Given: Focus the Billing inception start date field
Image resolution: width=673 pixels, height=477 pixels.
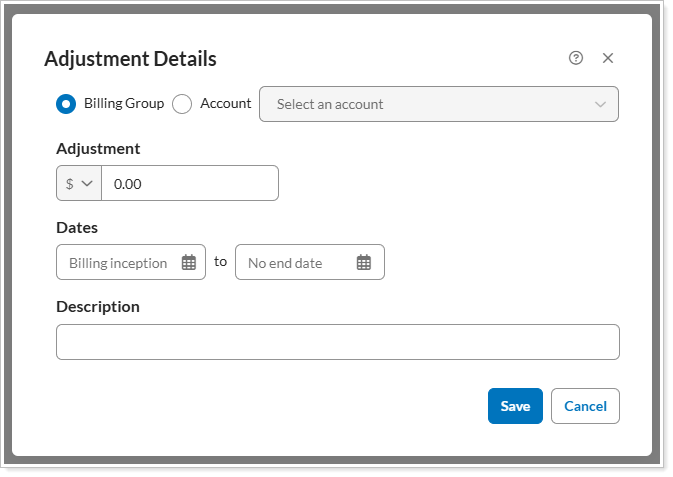Looking at the screenshot, I should pos(118,263).
